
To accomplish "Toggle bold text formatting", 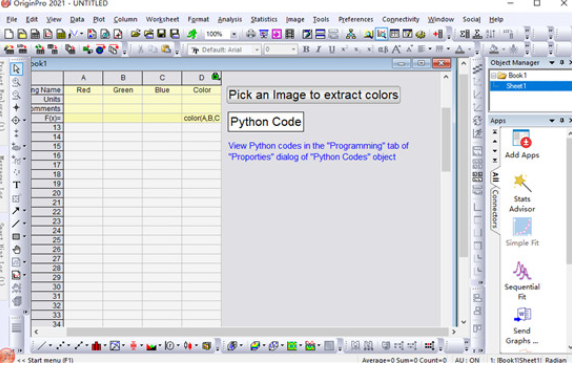I will tap(306, 49).
